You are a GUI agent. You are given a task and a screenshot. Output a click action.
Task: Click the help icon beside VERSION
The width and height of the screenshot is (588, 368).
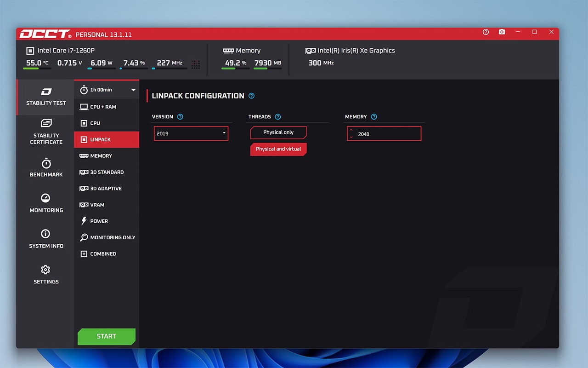[180, 117]
